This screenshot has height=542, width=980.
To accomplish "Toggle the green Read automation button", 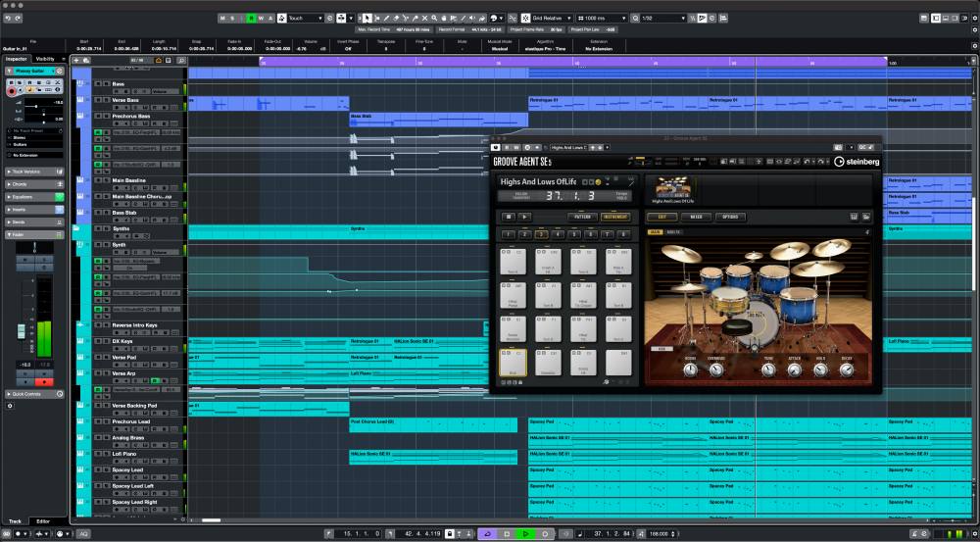I will click(x=250, y=18).
